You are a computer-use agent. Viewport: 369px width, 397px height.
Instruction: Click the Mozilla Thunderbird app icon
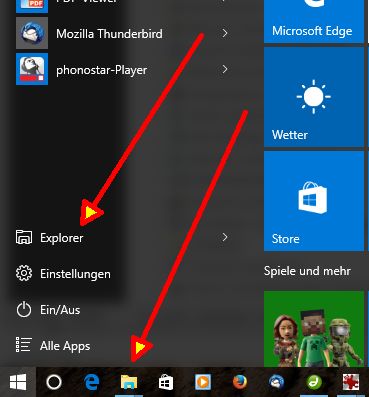(x=32, y=33)
